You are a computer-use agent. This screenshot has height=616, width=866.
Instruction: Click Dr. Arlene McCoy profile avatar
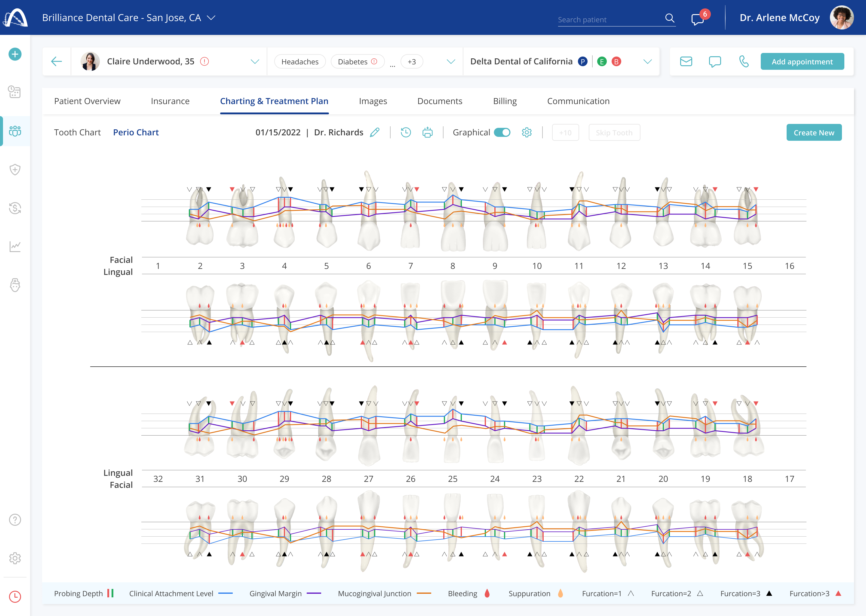tap(842, 17)
